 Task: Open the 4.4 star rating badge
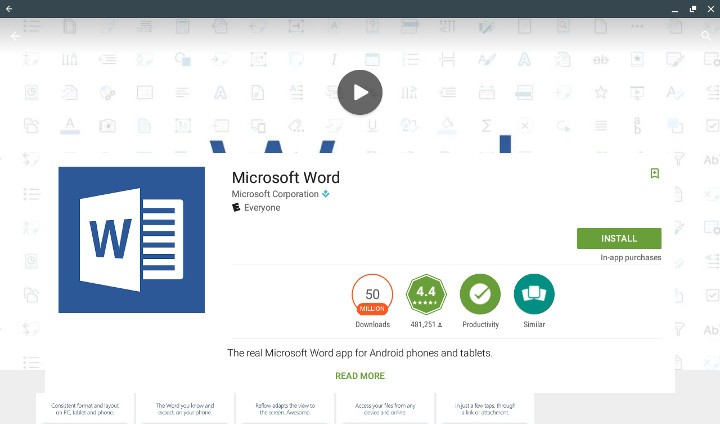[x=426, y=294]
